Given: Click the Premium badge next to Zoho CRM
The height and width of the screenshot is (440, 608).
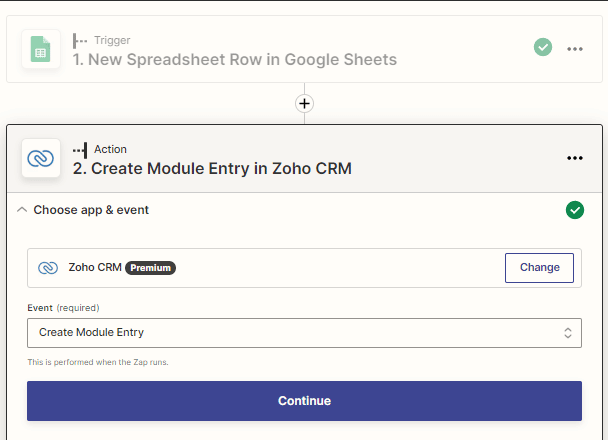Looking at the screenshot, I should pyautogui.click(x=150, y=268).
